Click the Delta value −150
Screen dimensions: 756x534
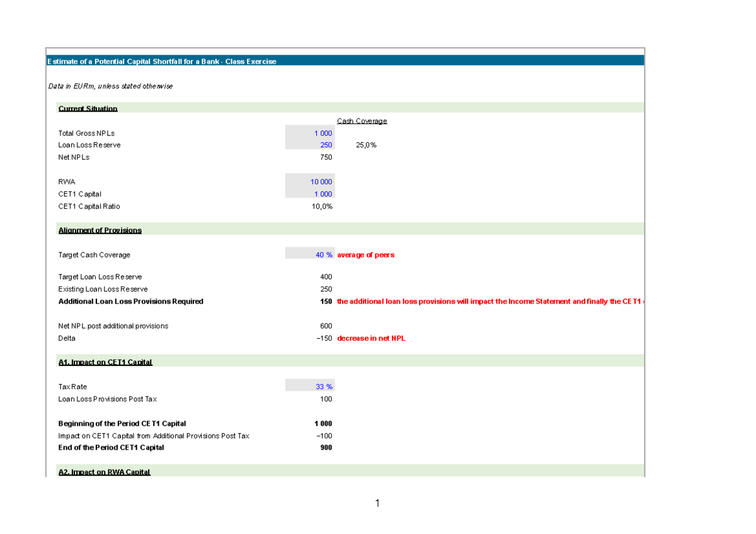[324, 338]
